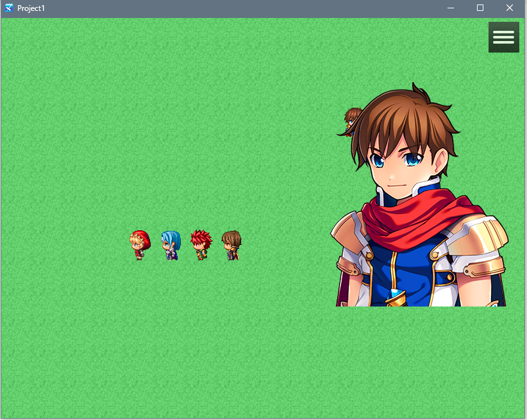Select the blue-haired character sprite
527x420 pixels.
pos(171,246)
